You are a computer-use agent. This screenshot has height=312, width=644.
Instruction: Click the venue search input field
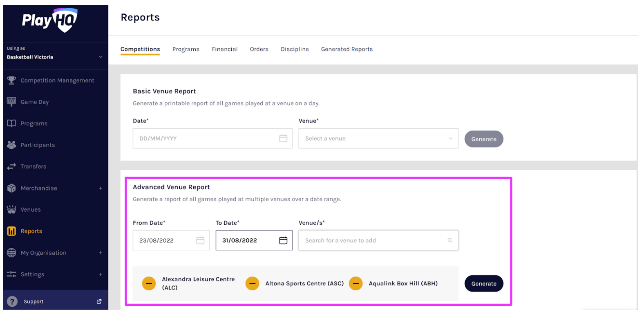(374, 240)
